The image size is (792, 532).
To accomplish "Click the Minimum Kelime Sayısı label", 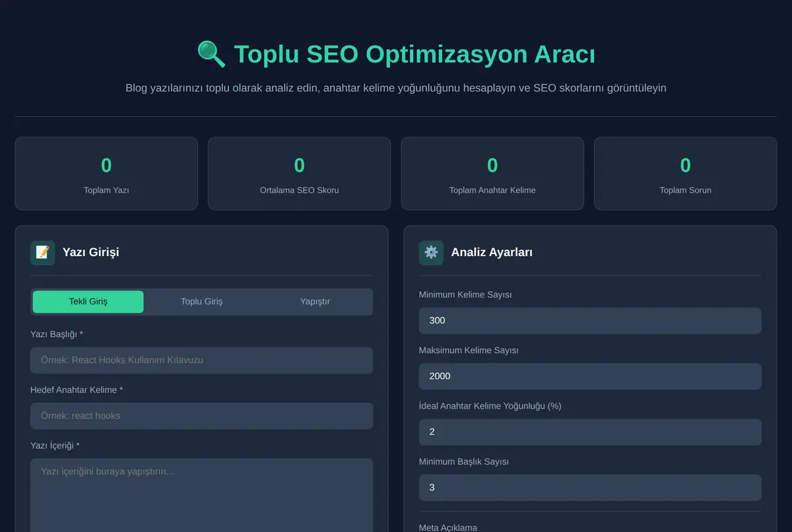I will pos(465,294).
